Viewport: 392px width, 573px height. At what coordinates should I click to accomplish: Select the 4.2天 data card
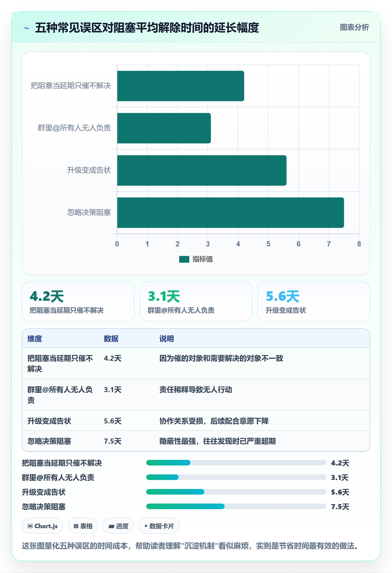point(78,301)
